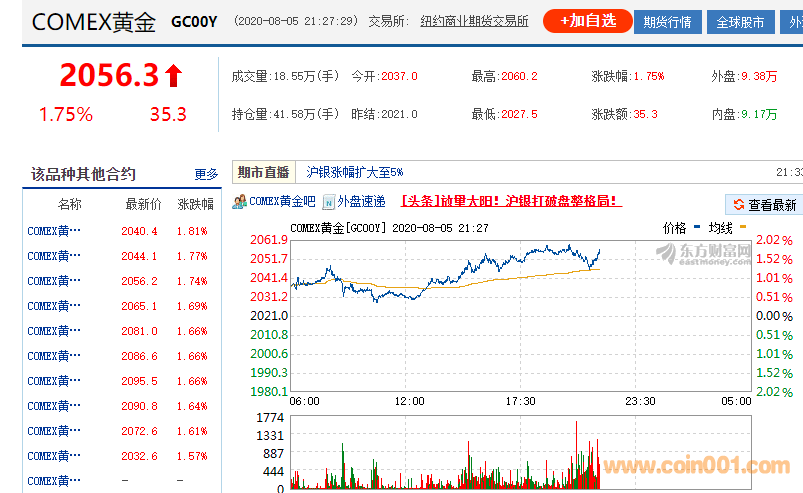803x493 pixels.
Task: Open the 全球股市 tab
Action: [740, 22]
